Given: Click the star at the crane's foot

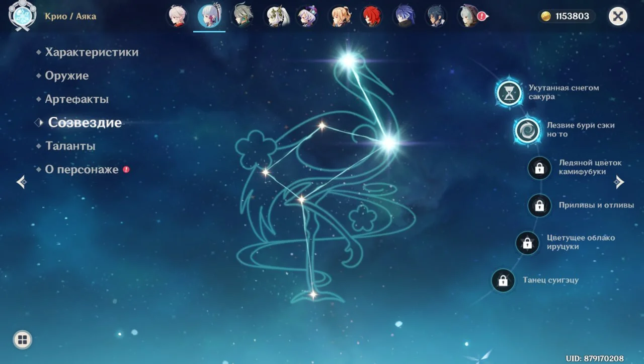Looking at the screenshot, I should (313, 295).
